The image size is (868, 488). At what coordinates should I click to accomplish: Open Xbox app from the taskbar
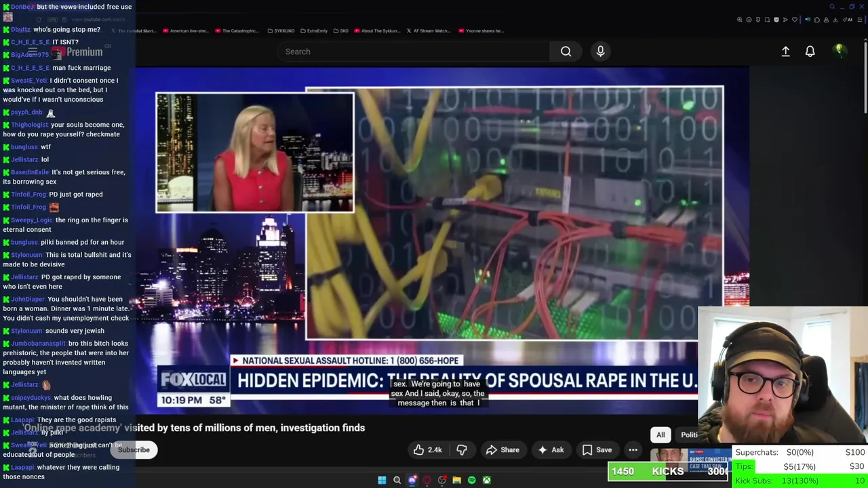point(486,481)
